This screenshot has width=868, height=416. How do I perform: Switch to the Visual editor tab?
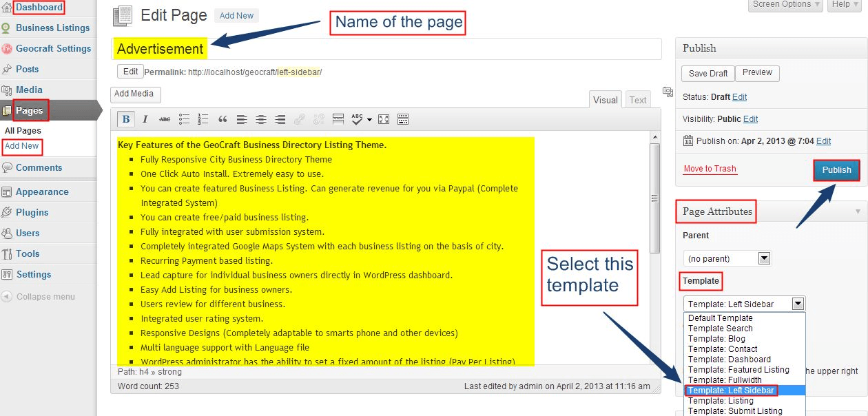tap(606, 100)
